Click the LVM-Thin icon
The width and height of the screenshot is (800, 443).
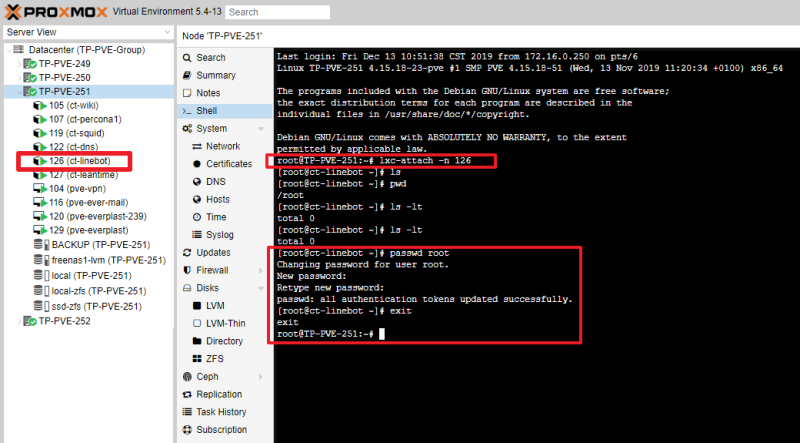click(196, 323)
